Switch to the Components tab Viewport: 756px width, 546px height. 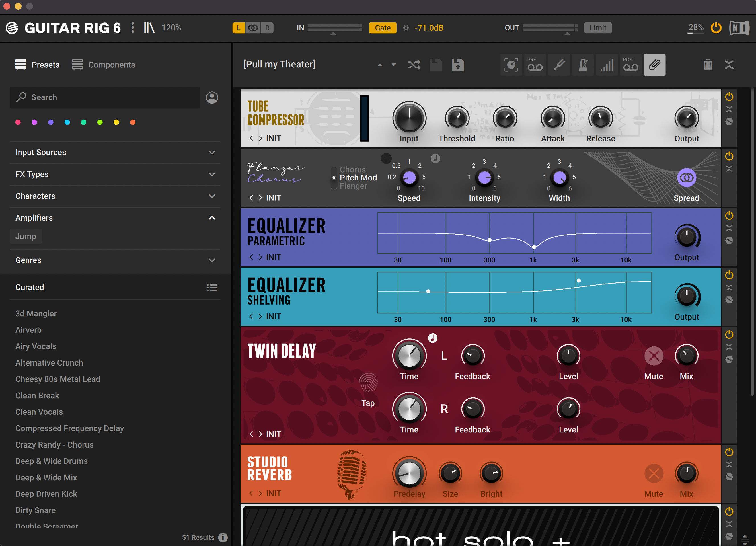click(x=103, y=65)
